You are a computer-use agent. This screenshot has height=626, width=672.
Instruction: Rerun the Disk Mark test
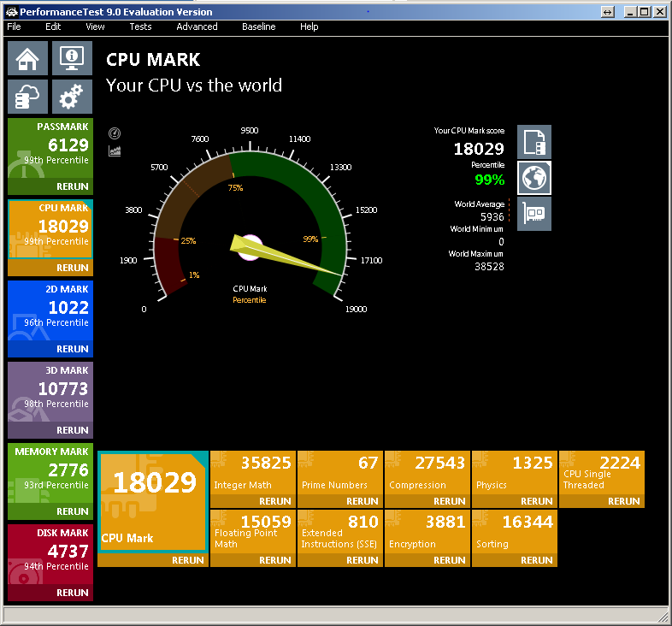point(50,593)
